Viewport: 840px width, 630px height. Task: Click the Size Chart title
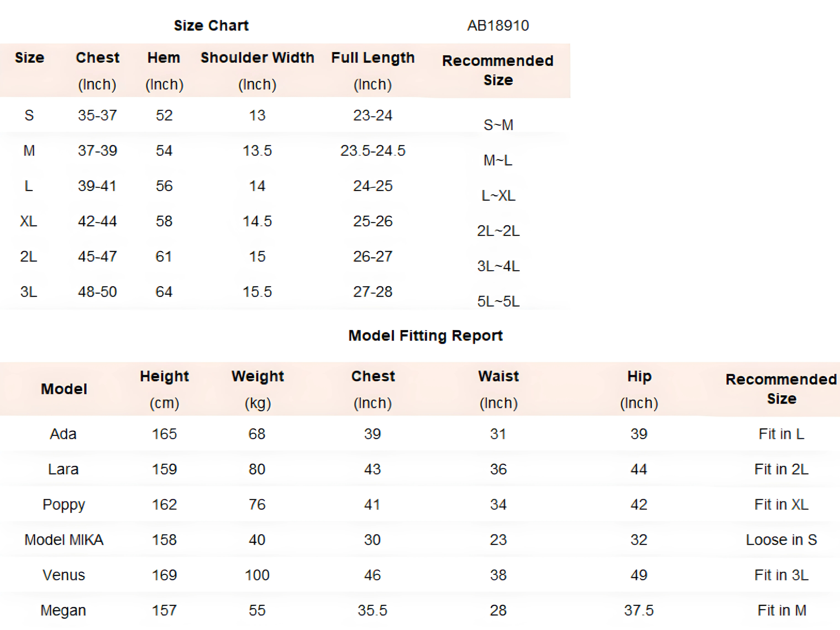[x=211, y=25]
